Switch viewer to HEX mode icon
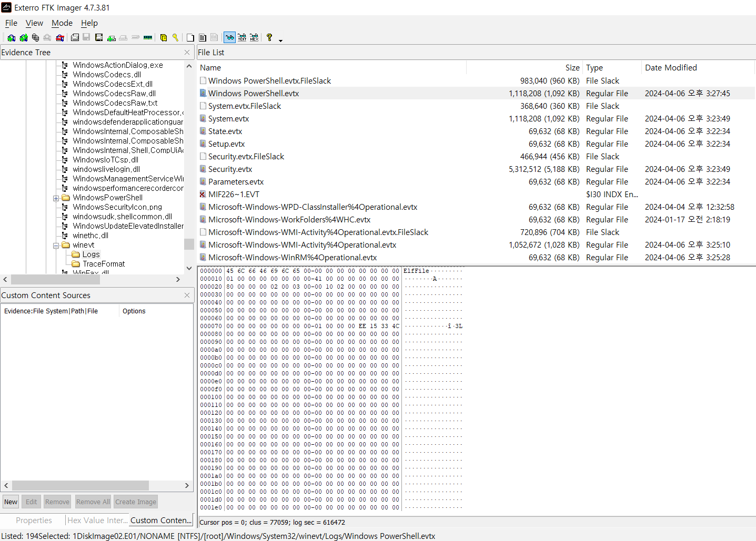Screen dimensions: 756x541 pos(254,37)
